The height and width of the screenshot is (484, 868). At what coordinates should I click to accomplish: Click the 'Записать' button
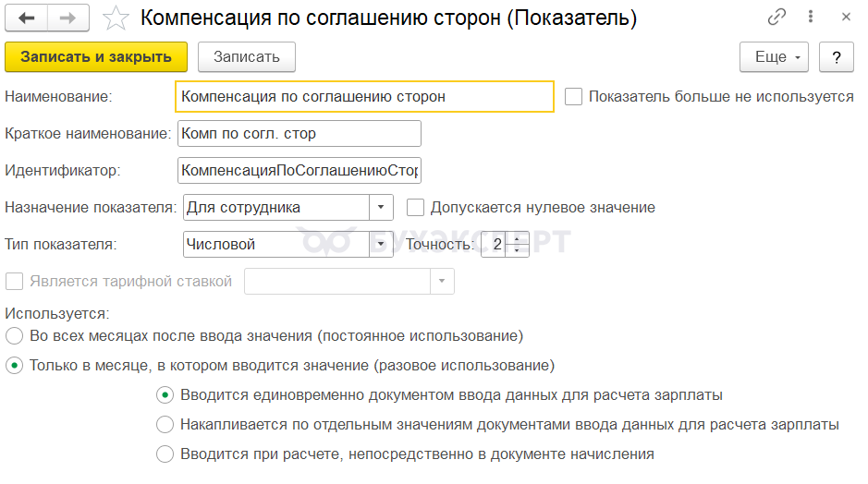pyautogui.click(x=246, y=57)
